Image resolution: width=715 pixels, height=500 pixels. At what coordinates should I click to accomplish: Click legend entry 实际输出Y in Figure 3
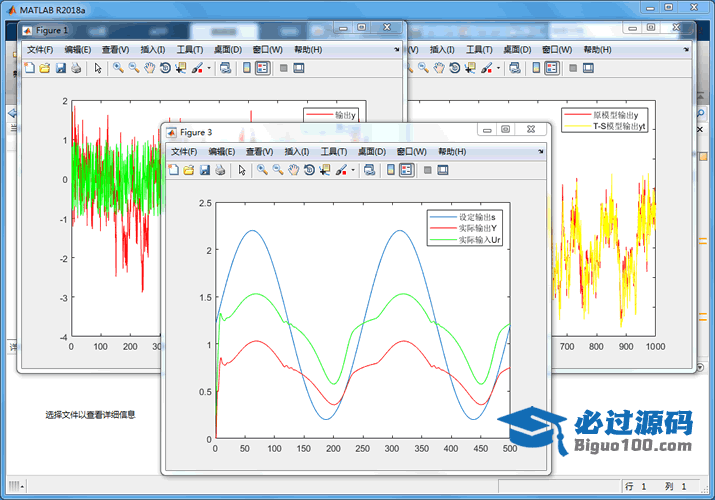coord(477,228)
